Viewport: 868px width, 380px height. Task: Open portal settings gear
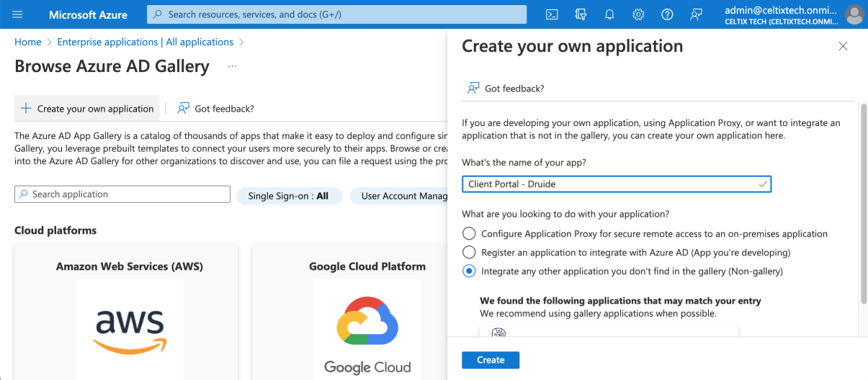pyautogui.click(x=638, y=14)
